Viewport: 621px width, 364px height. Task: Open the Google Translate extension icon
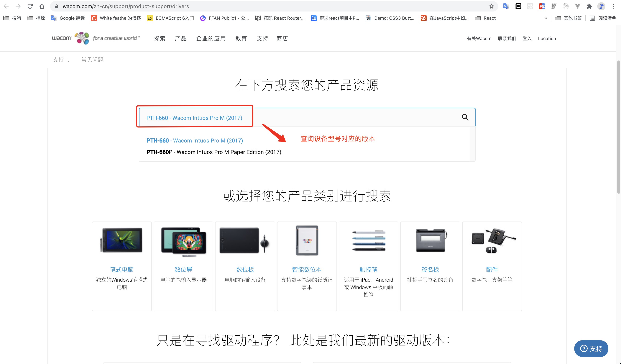pos(506,6)
